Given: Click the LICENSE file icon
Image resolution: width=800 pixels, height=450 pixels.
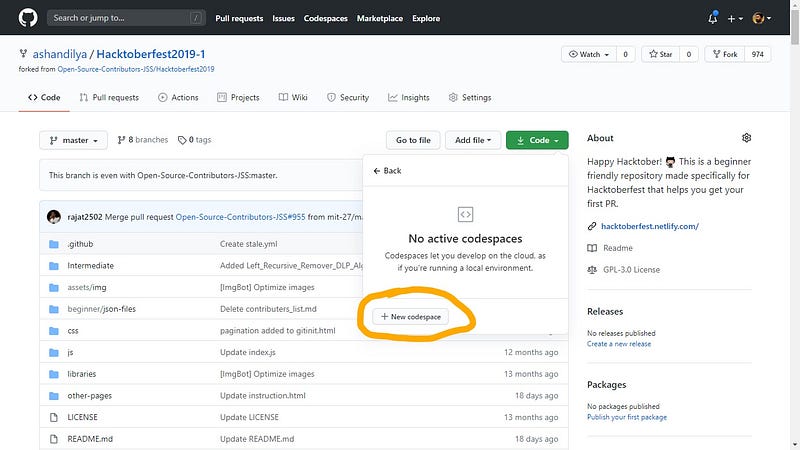Looking at the screenshot, I should 54,417.
